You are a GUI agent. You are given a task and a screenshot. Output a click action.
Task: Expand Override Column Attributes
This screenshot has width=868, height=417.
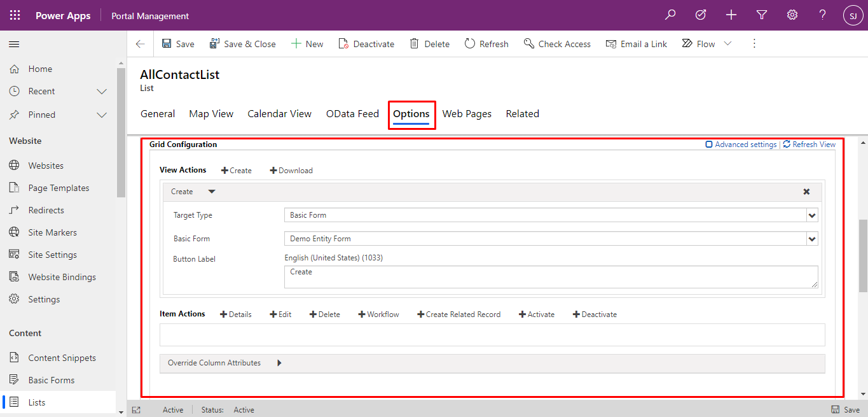(279, 363)
